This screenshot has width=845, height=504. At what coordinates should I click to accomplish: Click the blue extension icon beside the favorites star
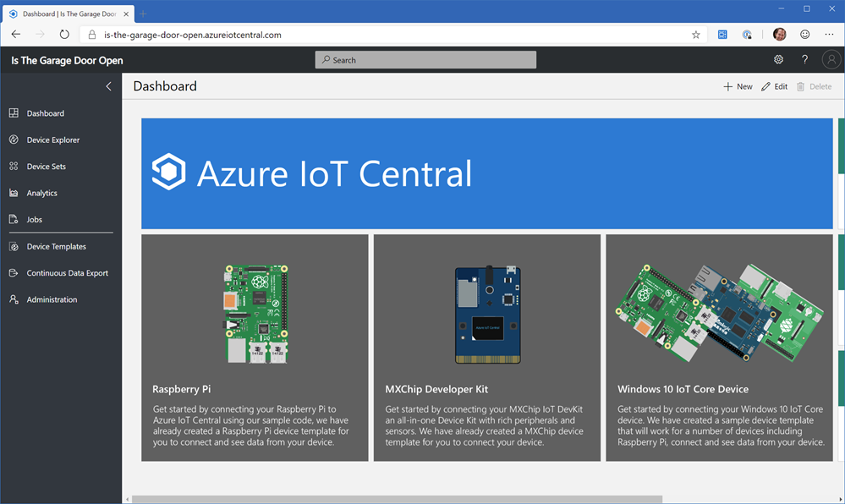[x=722, y=35]
